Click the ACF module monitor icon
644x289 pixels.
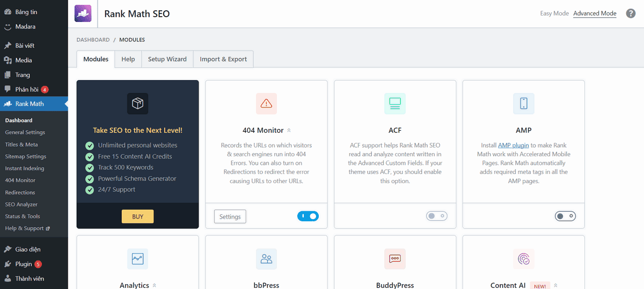[395, 103]
